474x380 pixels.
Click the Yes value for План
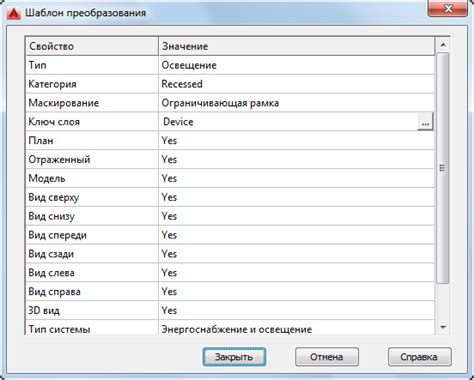[297, 141]
